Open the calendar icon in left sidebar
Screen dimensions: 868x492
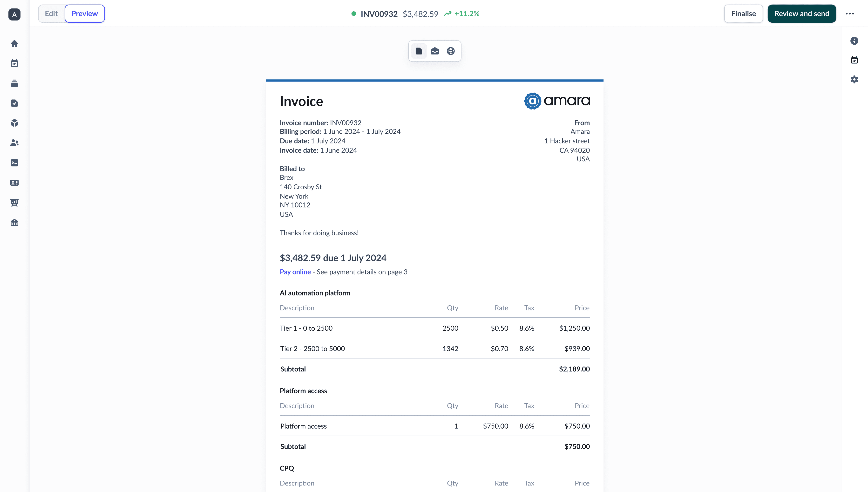click(x=14, y=63)
